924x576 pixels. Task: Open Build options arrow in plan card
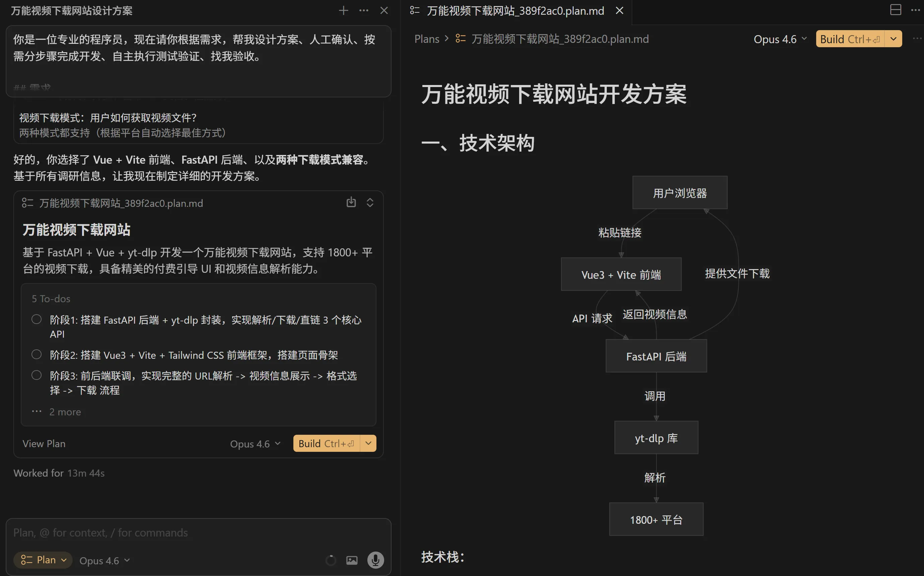coord(368,443)
